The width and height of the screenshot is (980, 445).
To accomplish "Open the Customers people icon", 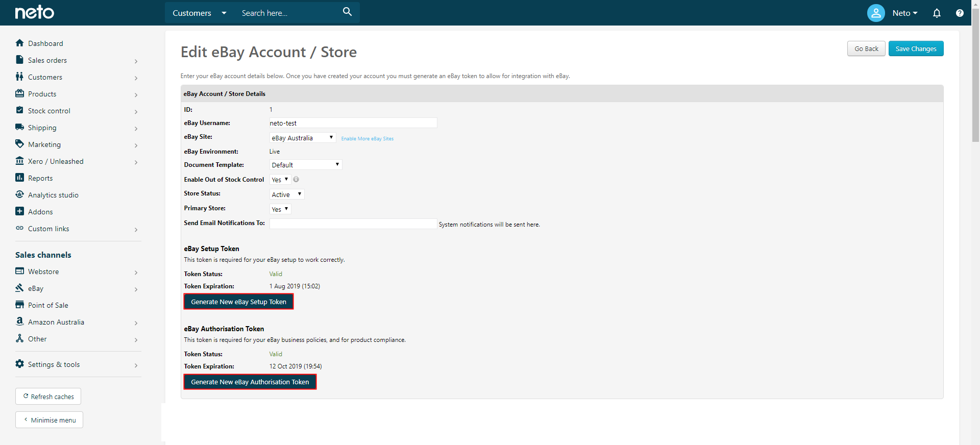I will pyautogui.click(x=19, y=77).
